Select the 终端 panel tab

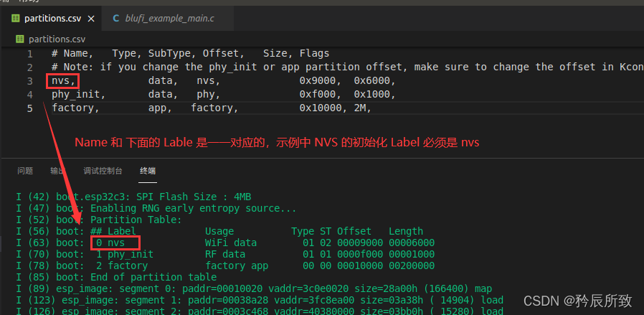click(148, 171)
